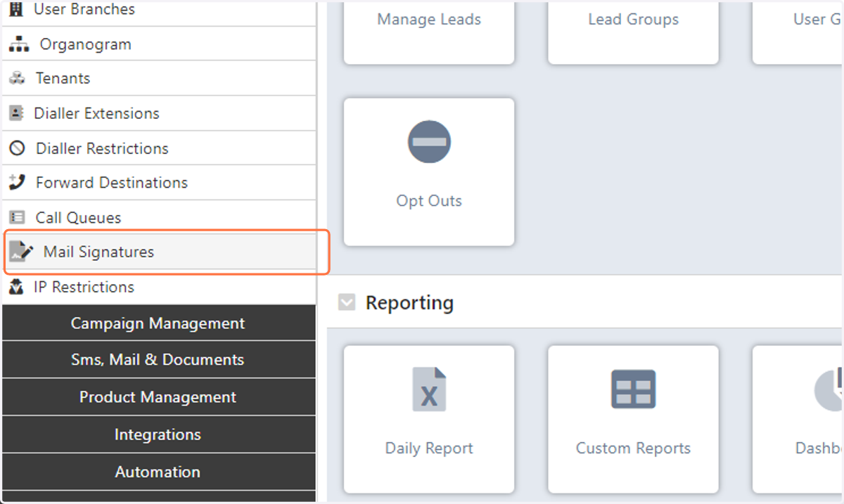The height and width of the screenshot is (504, 844).
Task: Open the Dashboard tile
Action: pos(798,419)
